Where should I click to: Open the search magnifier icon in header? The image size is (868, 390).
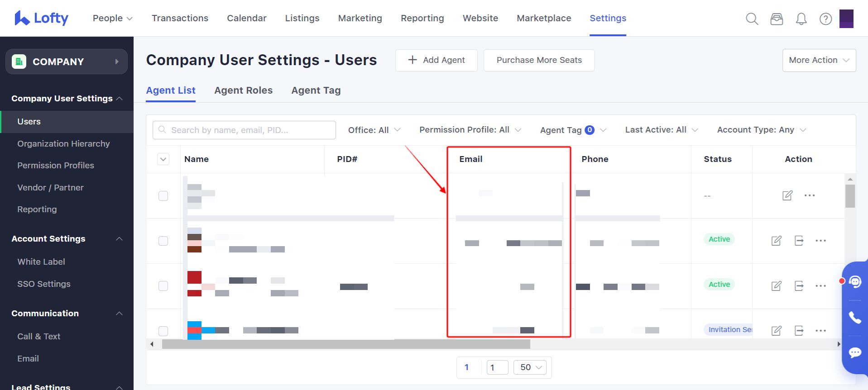click(752, 19)
